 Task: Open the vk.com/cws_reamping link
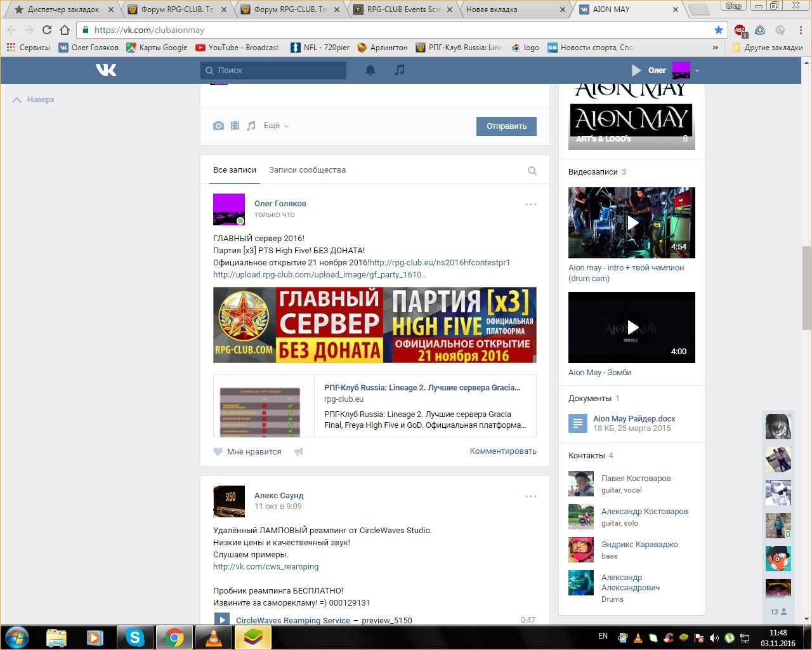tap(266, 566)
